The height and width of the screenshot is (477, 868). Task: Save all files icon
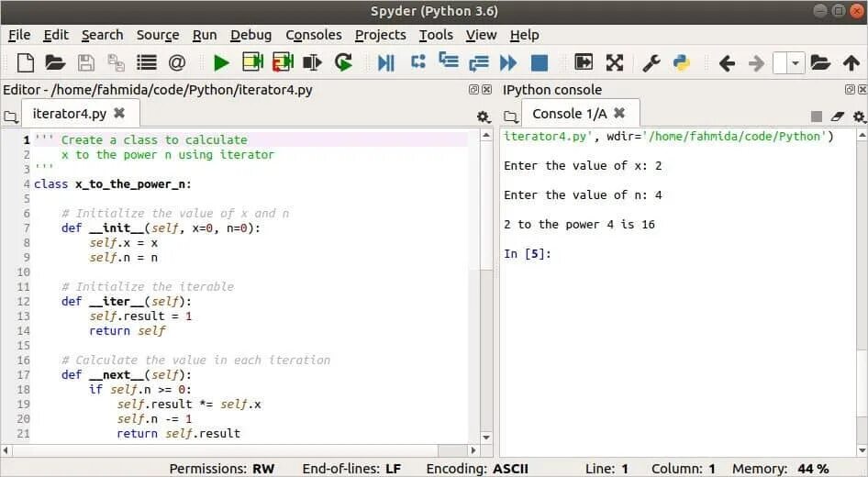tap(116, 62)
